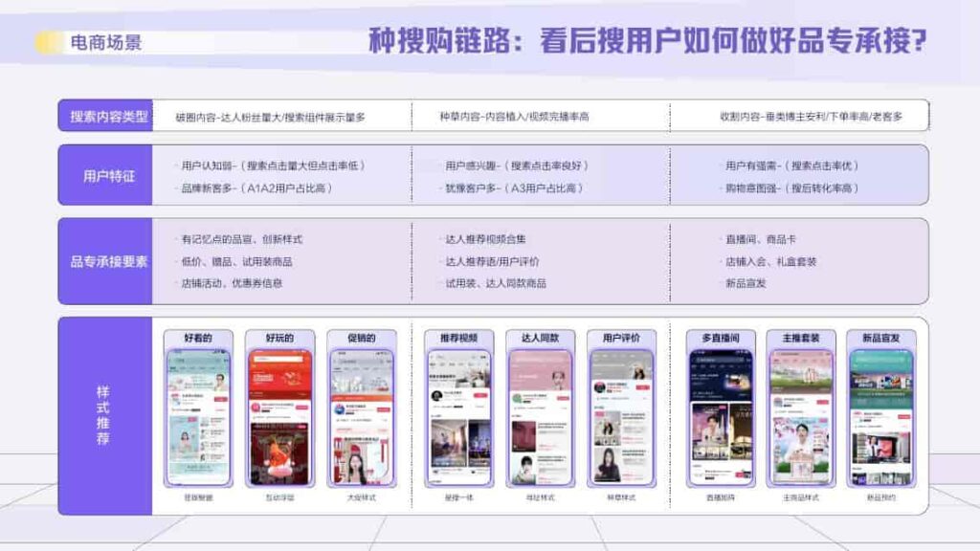
Task: Select the 好玩的 phone screenshot
Action: (x=280, y=417)
